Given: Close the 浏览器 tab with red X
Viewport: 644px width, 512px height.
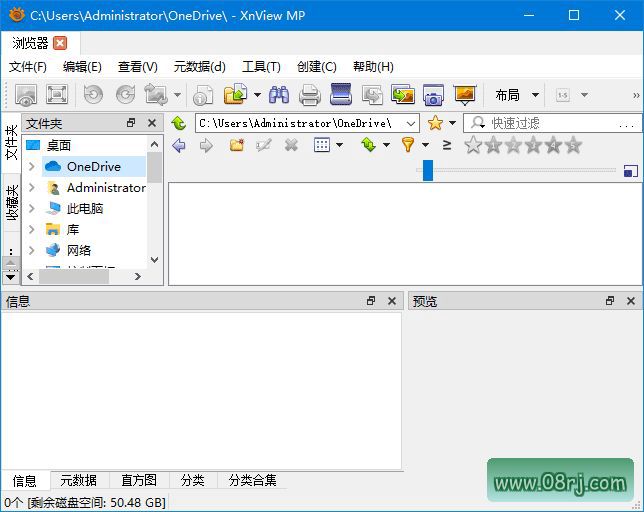Looking at the screenshot, I should point(60,43).
